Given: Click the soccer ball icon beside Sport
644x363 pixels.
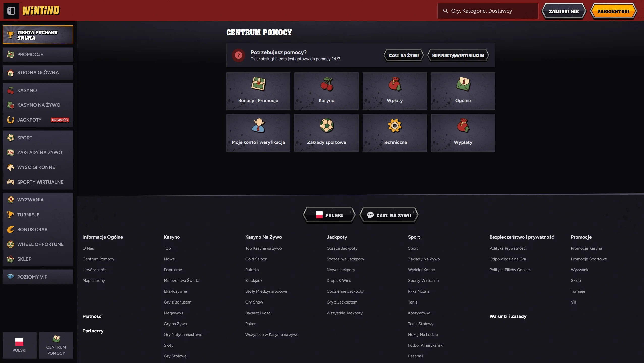Looking at the screenshot, I should [x=10, y=138].
